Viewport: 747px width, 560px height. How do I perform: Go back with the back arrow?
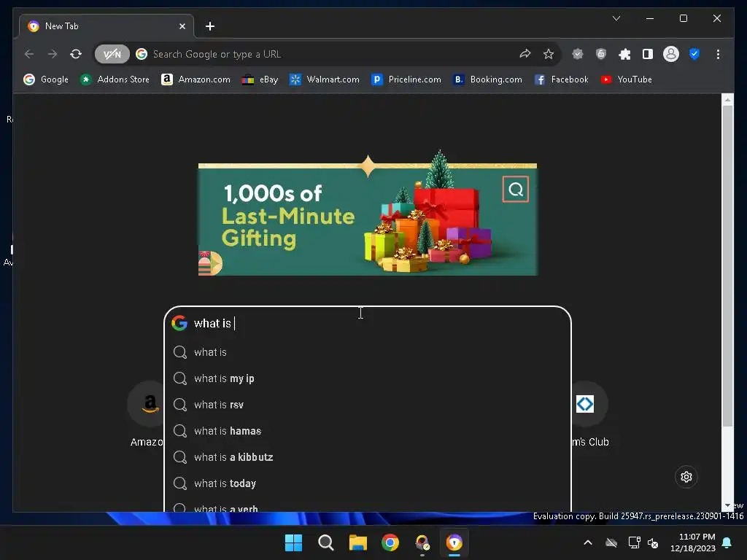[x=29, y=54]
